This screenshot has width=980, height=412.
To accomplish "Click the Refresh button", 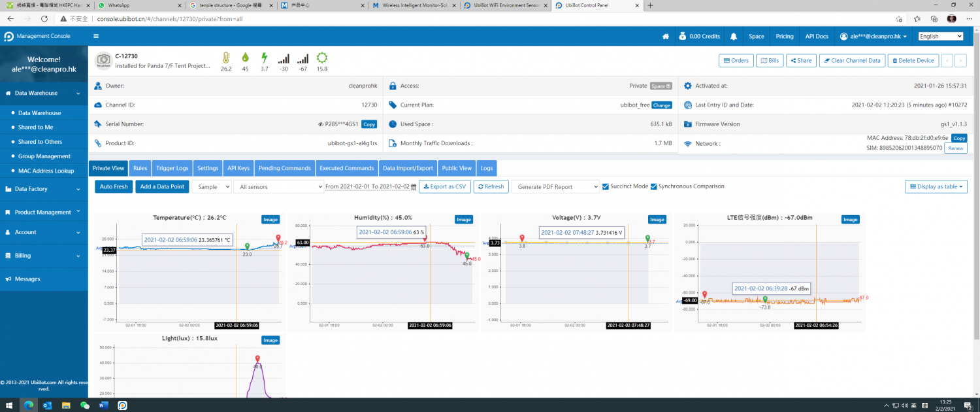I will (x=491, y=186).
